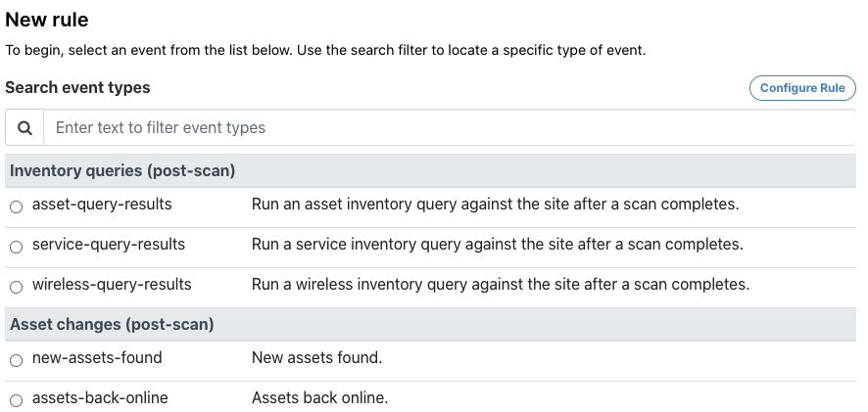
Task: Select the assets-back-online radio button
Action: (16, 399)
